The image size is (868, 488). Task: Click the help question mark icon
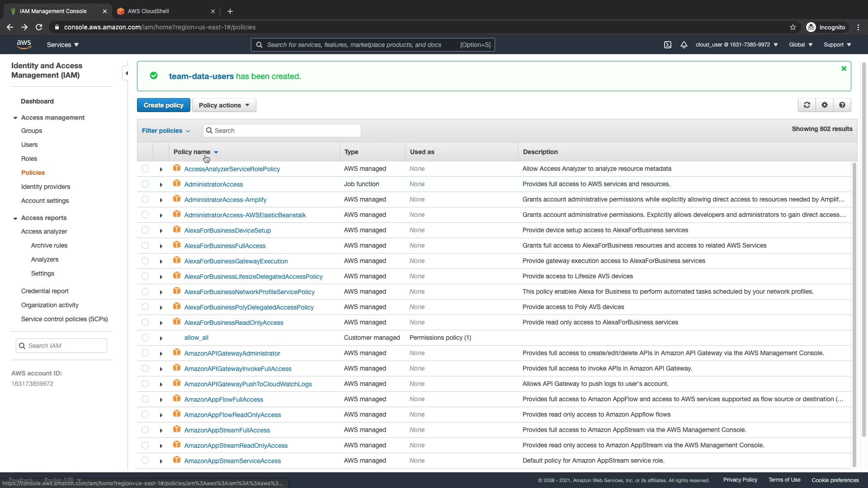coord(842,105)
